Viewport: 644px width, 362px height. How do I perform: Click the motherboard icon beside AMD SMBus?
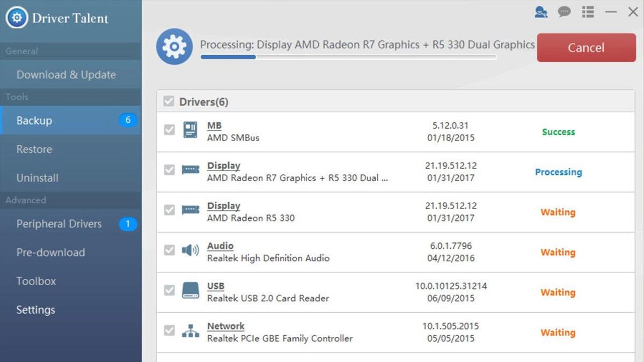(x=189, y=130)
